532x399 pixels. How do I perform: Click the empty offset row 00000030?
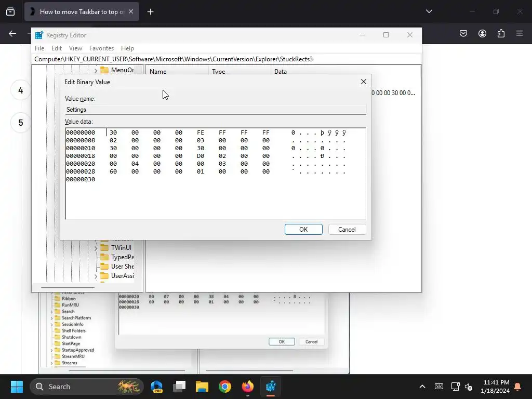tap(81, 179)
